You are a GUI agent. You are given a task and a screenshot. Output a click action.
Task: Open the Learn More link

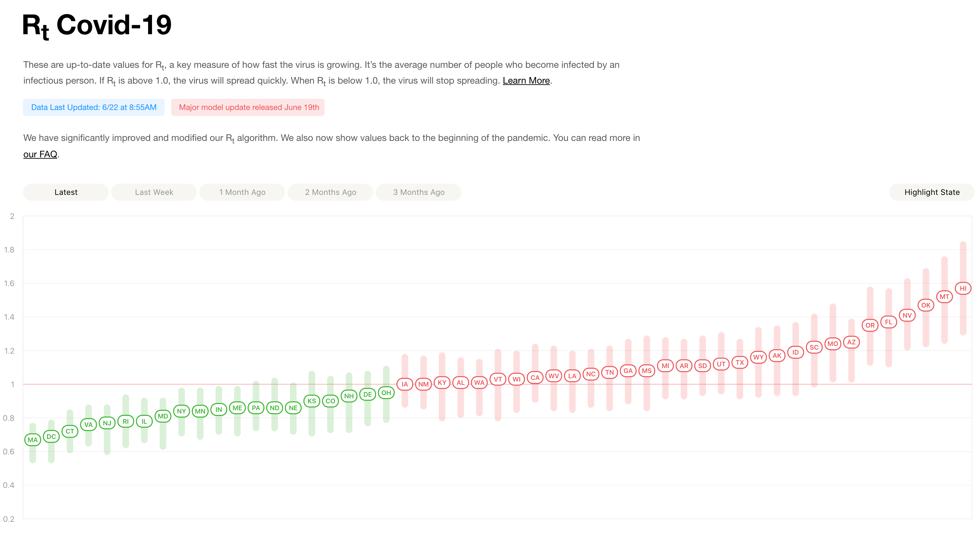click(x=526, y=81)
